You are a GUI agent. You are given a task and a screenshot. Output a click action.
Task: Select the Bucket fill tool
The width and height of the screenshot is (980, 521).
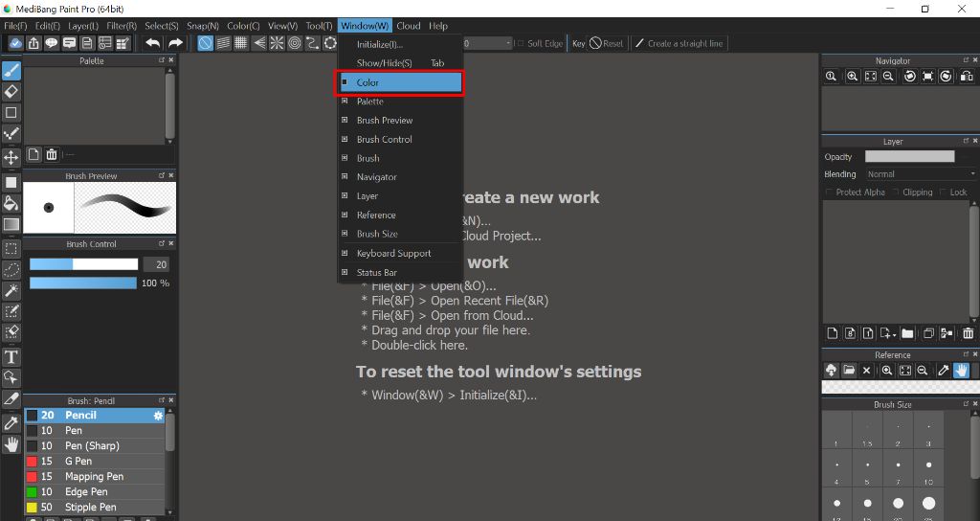click(11, 203)
